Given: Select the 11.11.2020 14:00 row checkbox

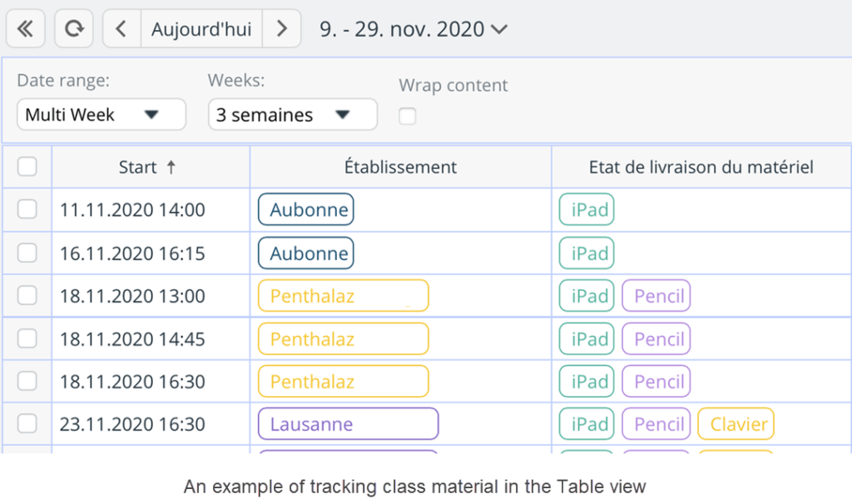Looking at the screenshot, I should tap(27, 210).
